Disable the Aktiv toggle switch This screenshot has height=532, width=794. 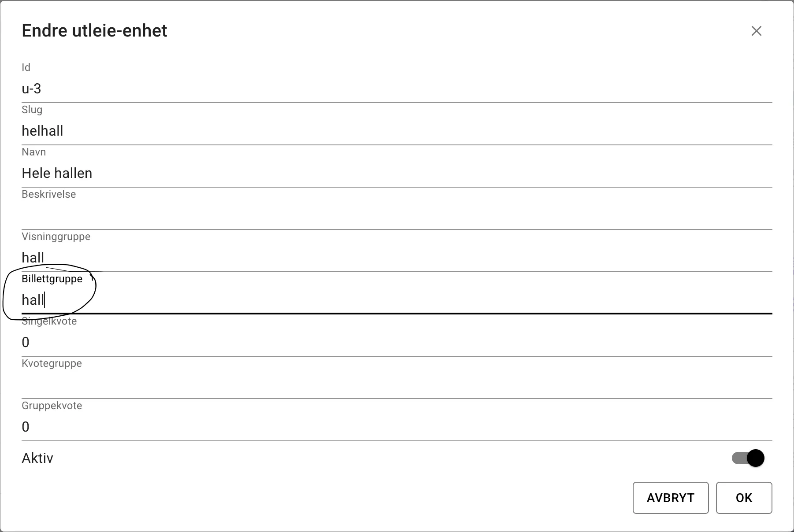(x=747, y=458)
